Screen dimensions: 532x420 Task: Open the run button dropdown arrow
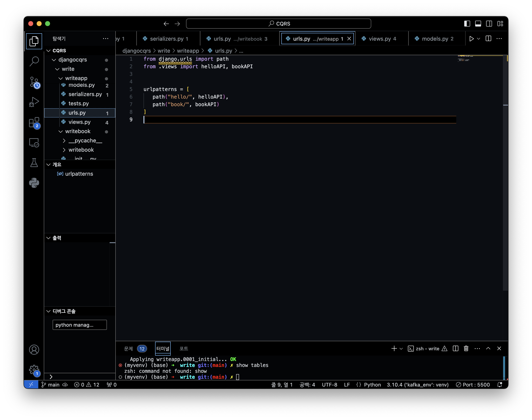(479, 39)
